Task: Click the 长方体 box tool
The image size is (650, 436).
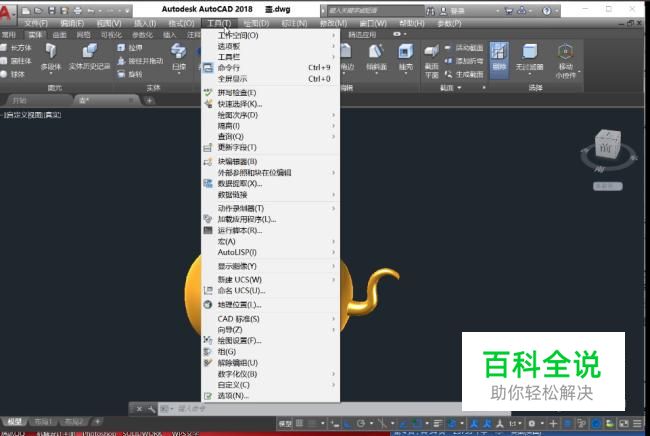Action: pyautogui.click(x=16, y=48)
